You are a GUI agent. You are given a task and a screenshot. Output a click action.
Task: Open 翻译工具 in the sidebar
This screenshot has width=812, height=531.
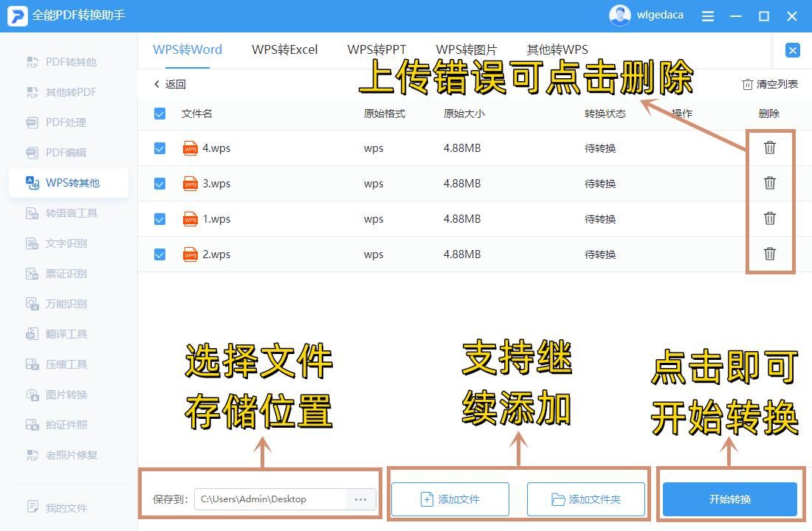coord(69,334)
